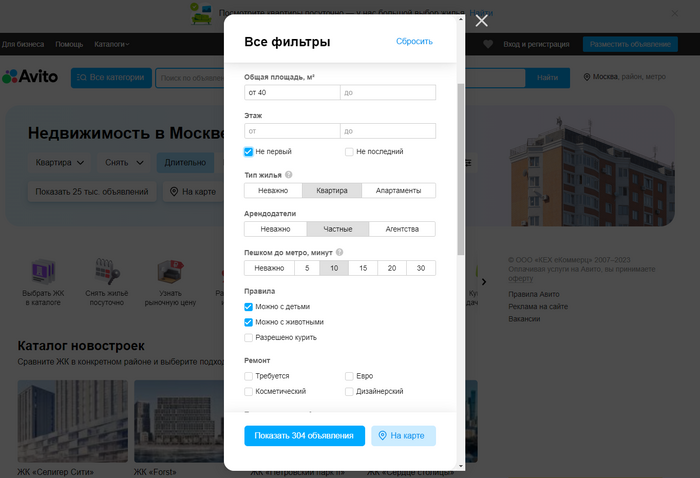Select 'Неважно' housing type
This screenshot has width=700, height=478.
coord(273,191)
